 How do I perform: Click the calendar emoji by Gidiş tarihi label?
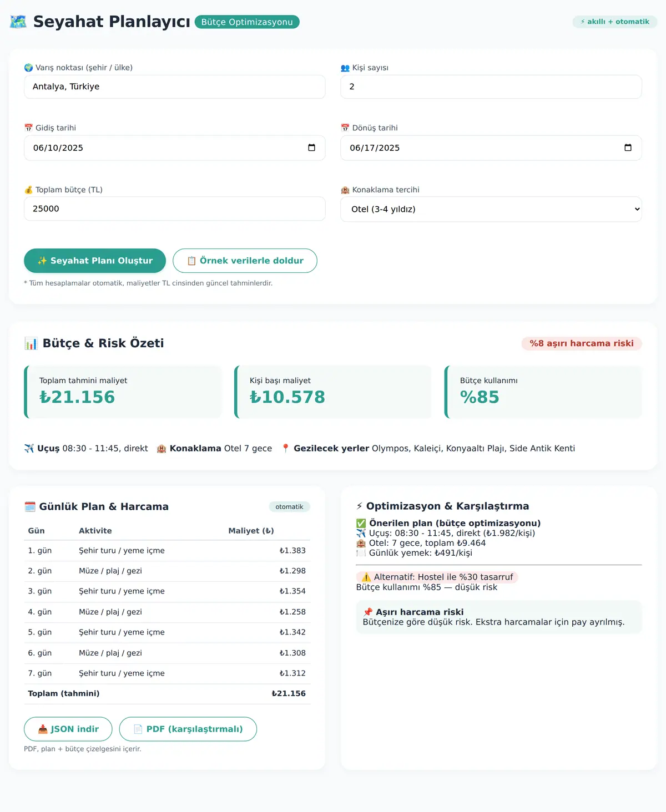pyautogui.click(x=29, y=128)
